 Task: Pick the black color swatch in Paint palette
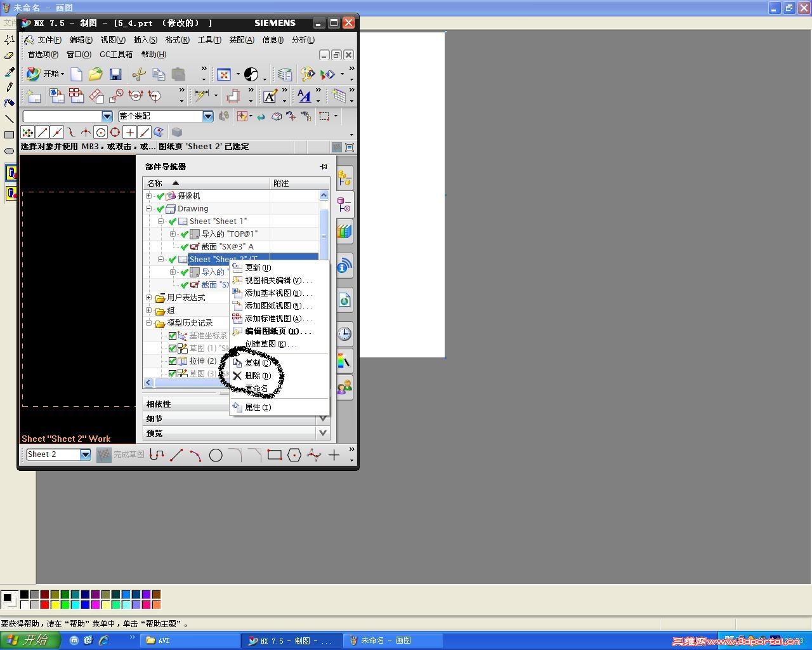[24, 595]
